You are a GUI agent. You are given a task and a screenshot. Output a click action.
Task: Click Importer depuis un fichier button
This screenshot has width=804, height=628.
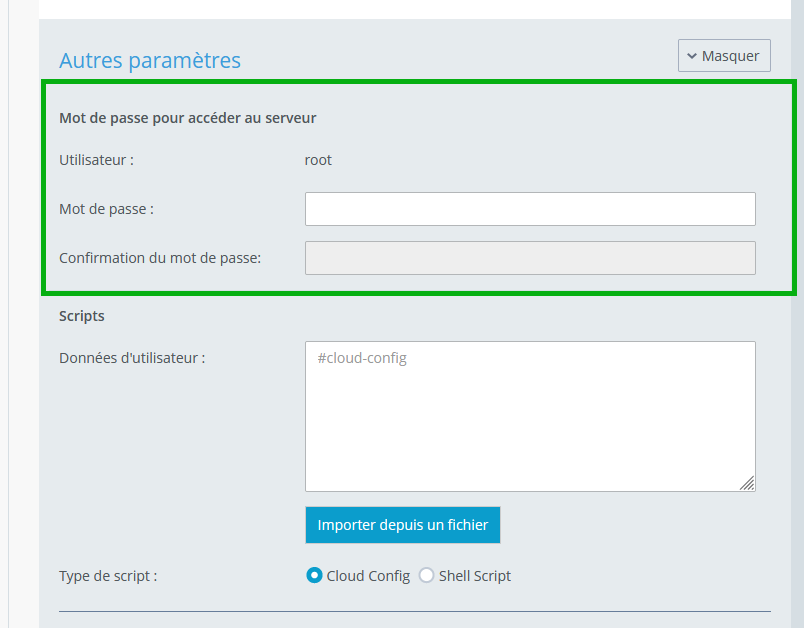403,525
